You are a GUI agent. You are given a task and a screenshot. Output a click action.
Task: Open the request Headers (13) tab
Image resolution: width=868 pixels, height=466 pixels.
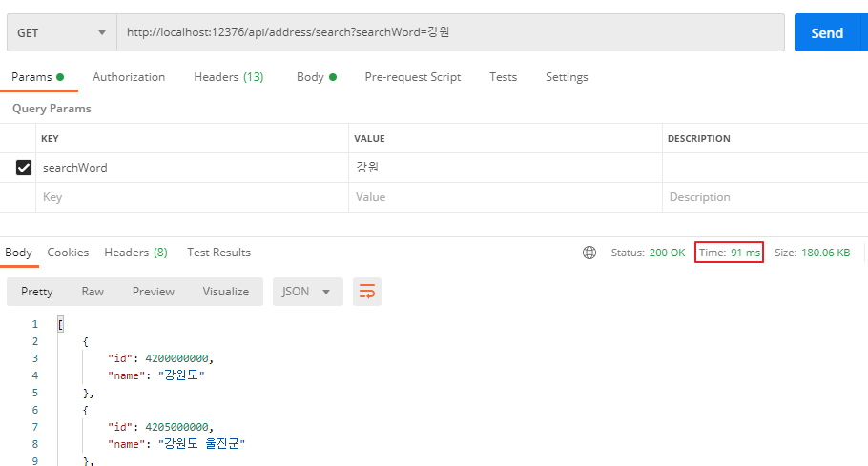229,77
